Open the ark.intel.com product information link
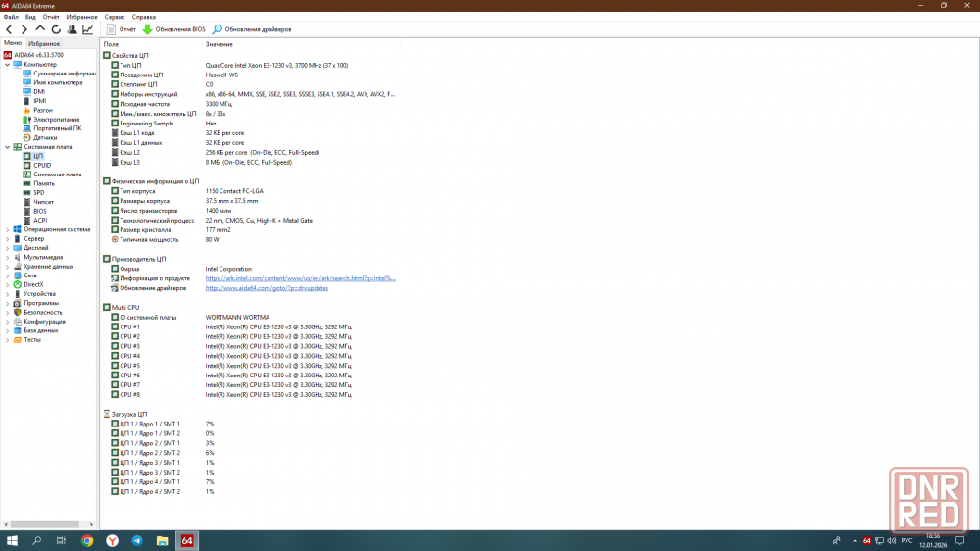This screenshot has height=551, width=980. 300,278
